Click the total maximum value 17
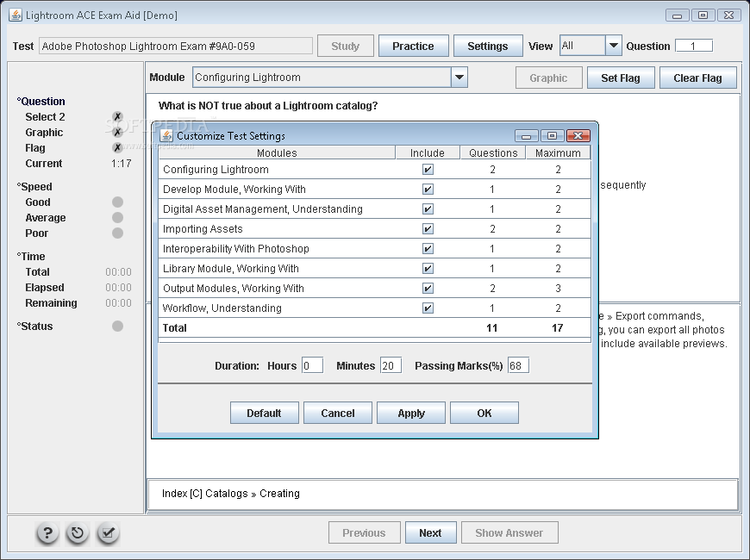The height and width of the screenshot is (560, 750). click(x=557, y=328)
